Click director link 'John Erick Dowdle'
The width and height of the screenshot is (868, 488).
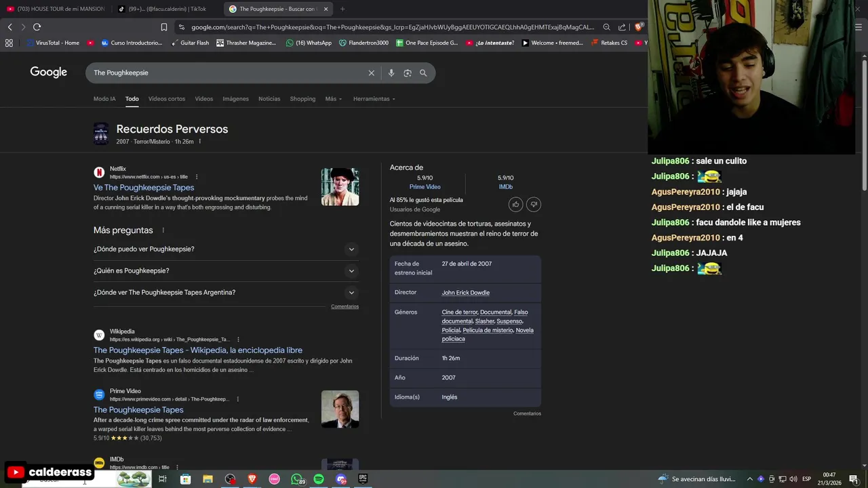[465, 293]
